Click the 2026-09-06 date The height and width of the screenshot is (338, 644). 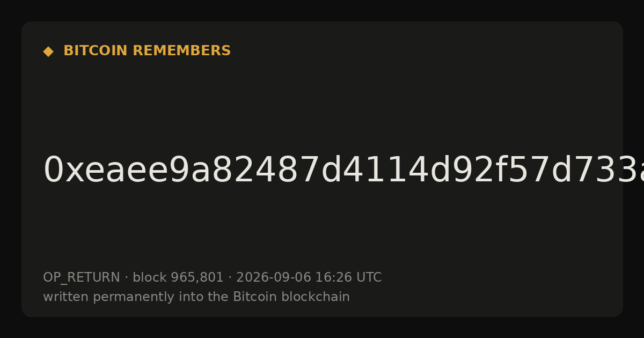coord(273,278)
